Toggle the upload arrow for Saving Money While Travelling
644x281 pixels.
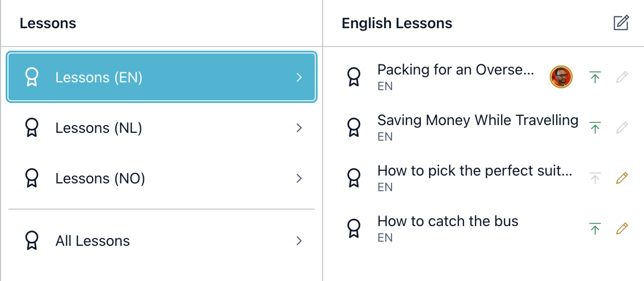(x=595, y=128)
